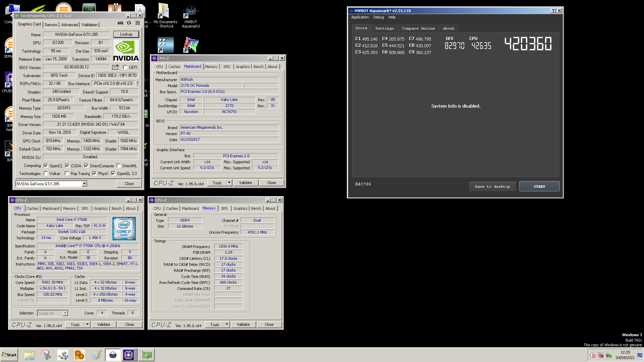The width and height of the screenshot is (644, 362).
Task: Open the My Documents Shortcut desktop icon
Action: tap(165, 16)
